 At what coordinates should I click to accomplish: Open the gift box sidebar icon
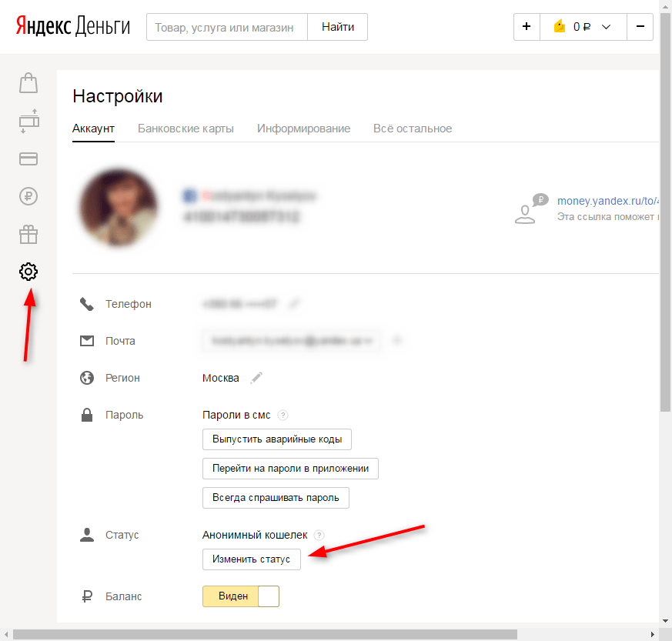tap(28, 234)
